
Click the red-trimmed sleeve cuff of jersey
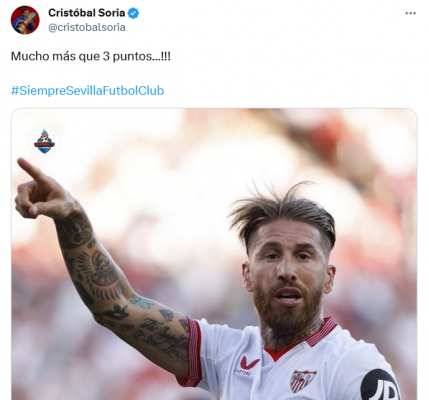(192, 352)
